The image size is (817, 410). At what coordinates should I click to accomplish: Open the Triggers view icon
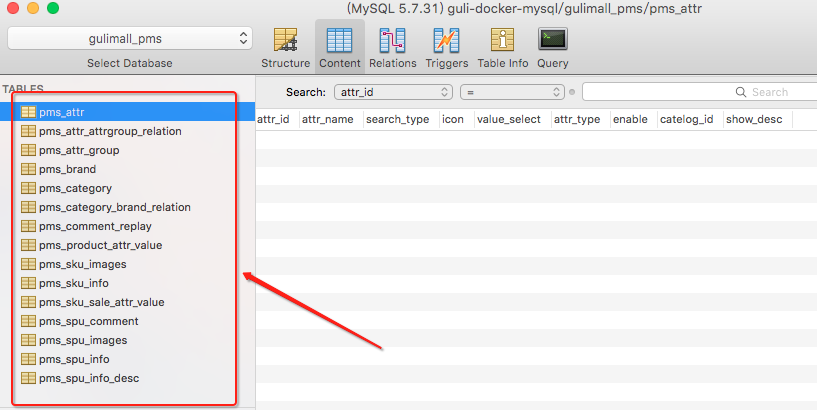[x=445, y=41]
